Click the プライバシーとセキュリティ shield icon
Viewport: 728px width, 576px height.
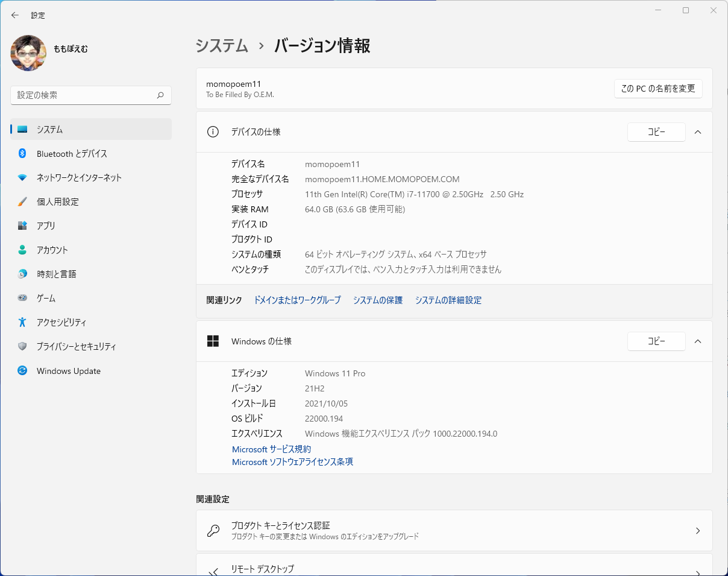[x=22, y=346]
